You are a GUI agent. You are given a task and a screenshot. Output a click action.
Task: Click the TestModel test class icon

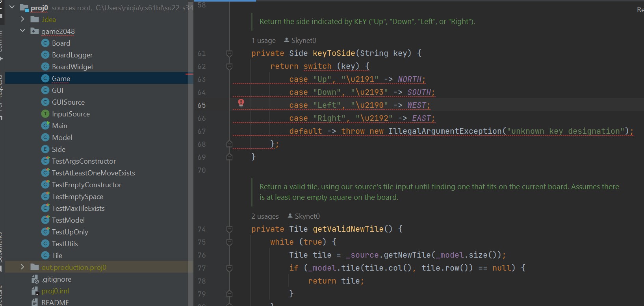pyautogui.click(x=45, y=220)
